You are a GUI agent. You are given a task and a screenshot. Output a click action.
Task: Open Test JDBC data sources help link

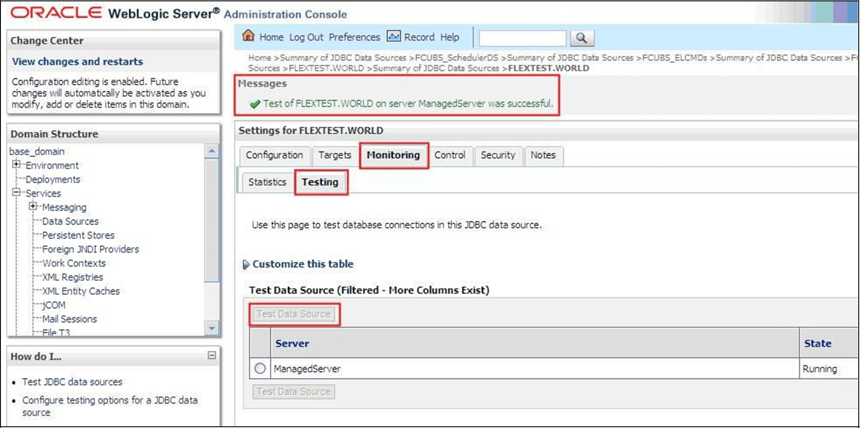(x=72, y=382)
